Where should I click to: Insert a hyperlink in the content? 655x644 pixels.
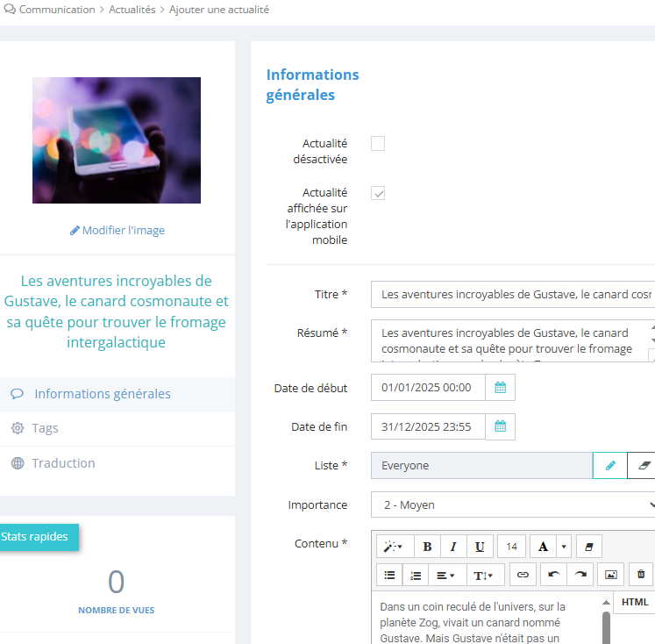[523, 575]
